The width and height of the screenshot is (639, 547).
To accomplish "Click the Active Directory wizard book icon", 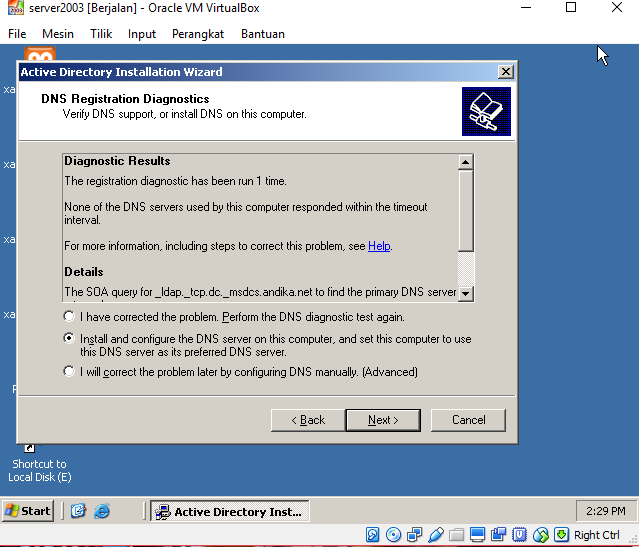I will pyautogui.click(x=486, y=111).
